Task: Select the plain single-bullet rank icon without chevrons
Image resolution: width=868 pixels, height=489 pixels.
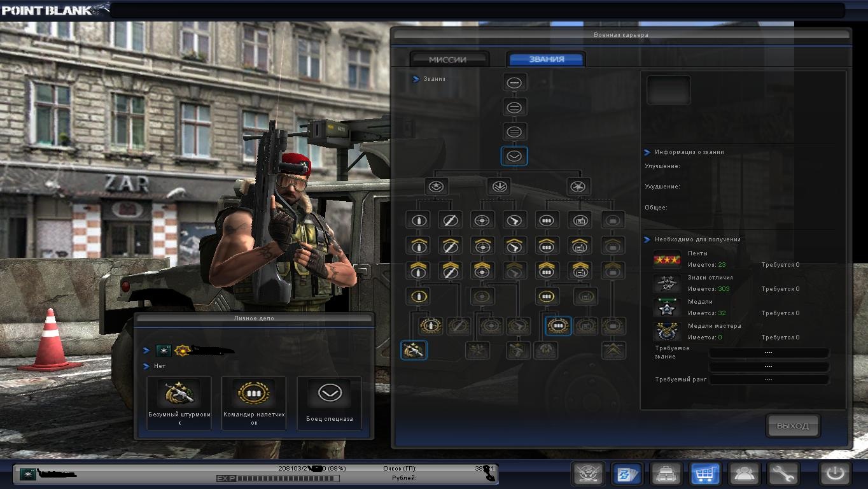Action: (x=419, y=220)
